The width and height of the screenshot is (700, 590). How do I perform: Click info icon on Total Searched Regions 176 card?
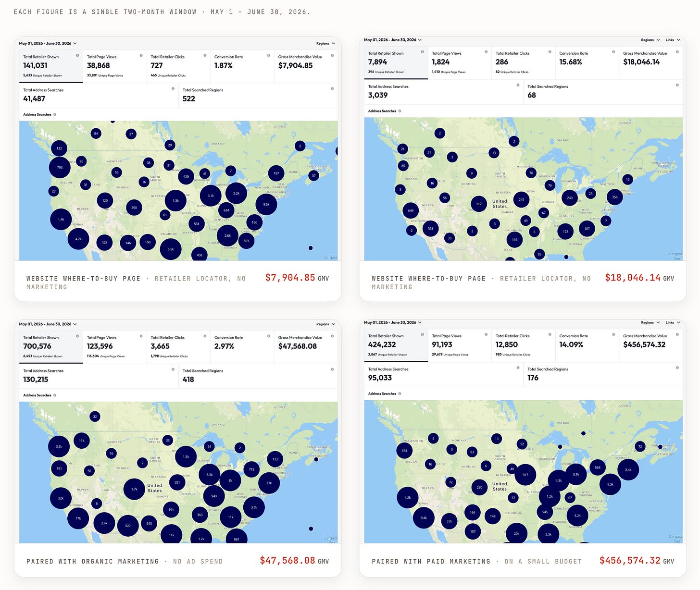(677, 368)
